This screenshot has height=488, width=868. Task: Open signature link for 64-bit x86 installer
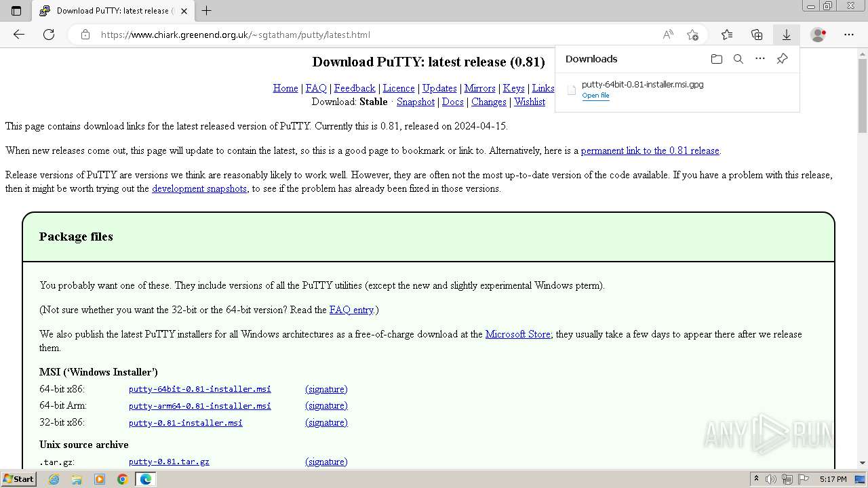(x=326, y=389)
